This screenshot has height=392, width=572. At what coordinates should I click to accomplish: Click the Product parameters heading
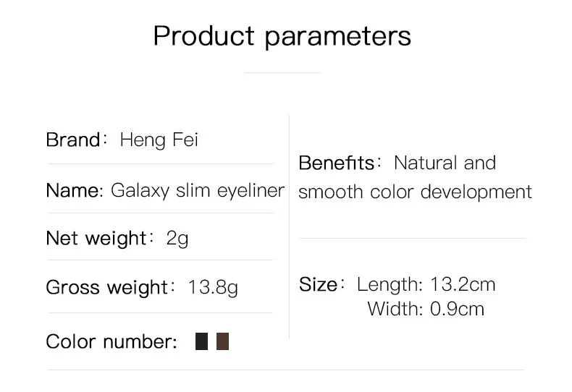pos(282,36)
